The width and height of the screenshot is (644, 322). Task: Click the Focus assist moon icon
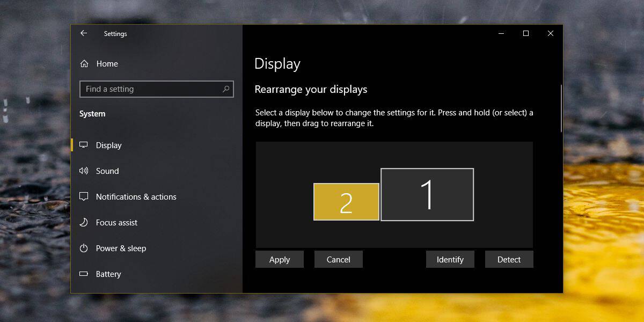84,222
